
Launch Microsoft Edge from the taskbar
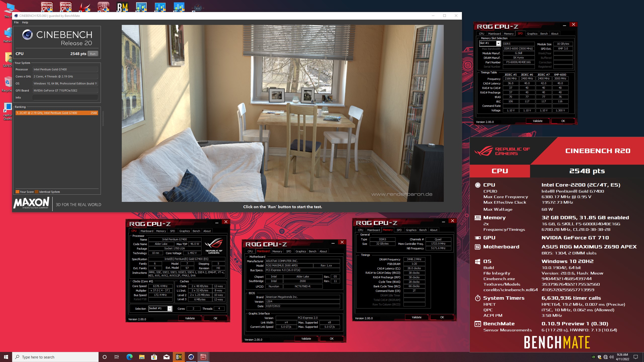coord(129,357)
